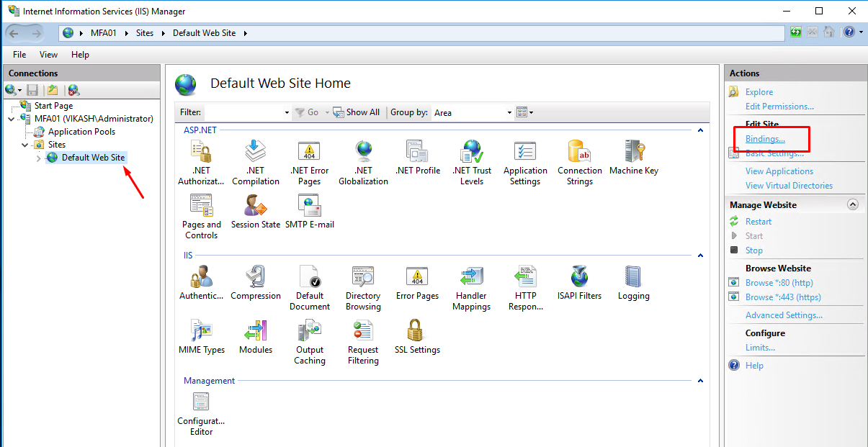Collapse the Management group section
This screenshot has width=868, height=447.
coord(699,381)
